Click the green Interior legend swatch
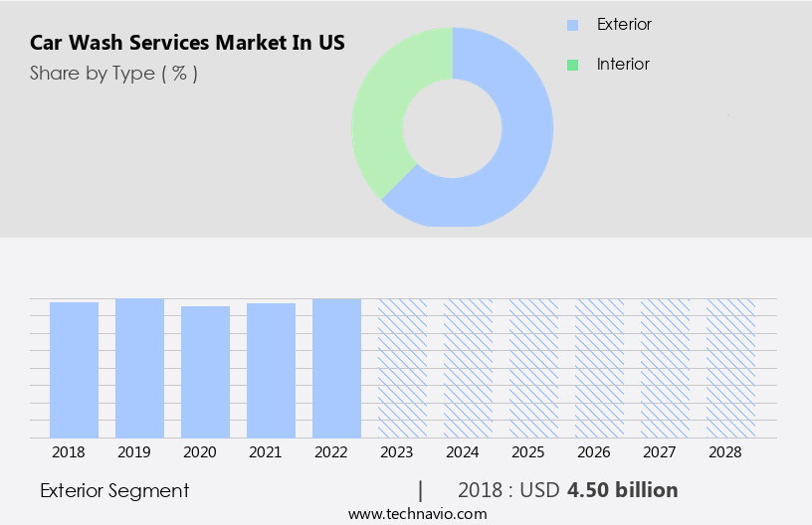 (x=572, y=65)
